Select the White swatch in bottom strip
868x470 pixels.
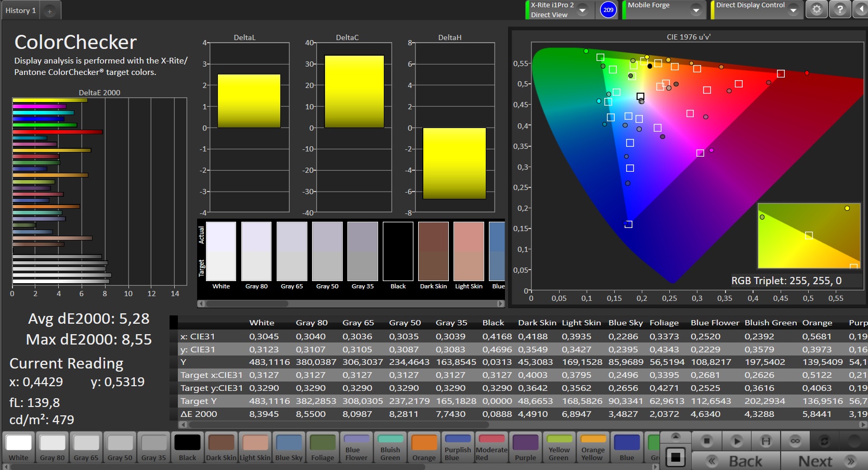pyautogui.click(x=19, y=447)
